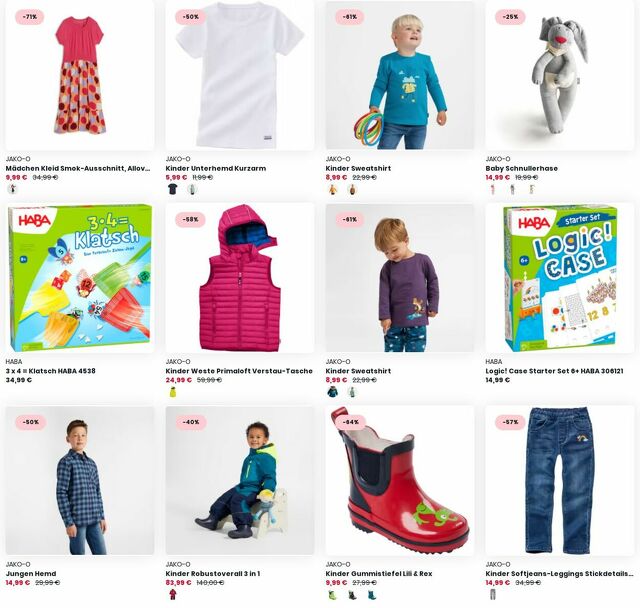640x608 pixels.
Task: Choose the yellow variant swatch under Kinder Weste
Action: click(173, 392)
